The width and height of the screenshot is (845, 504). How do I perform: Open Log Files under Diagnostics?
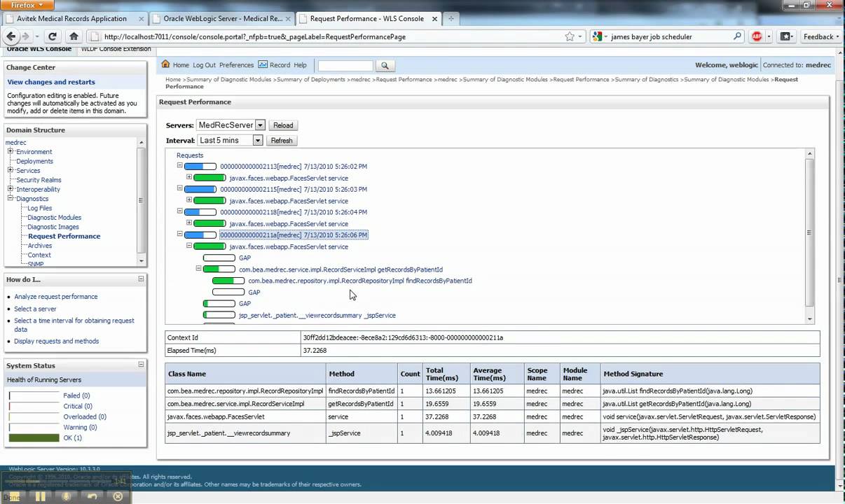point(40,208)
